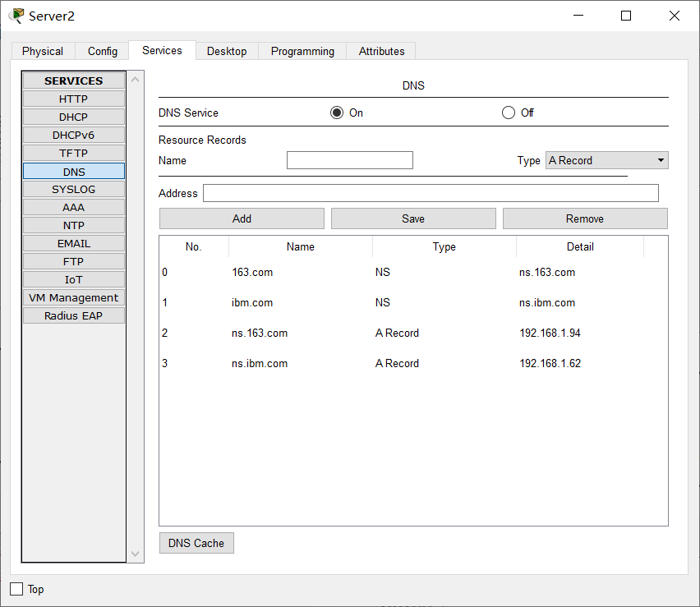Open the Programming tab

pos(302,51)
